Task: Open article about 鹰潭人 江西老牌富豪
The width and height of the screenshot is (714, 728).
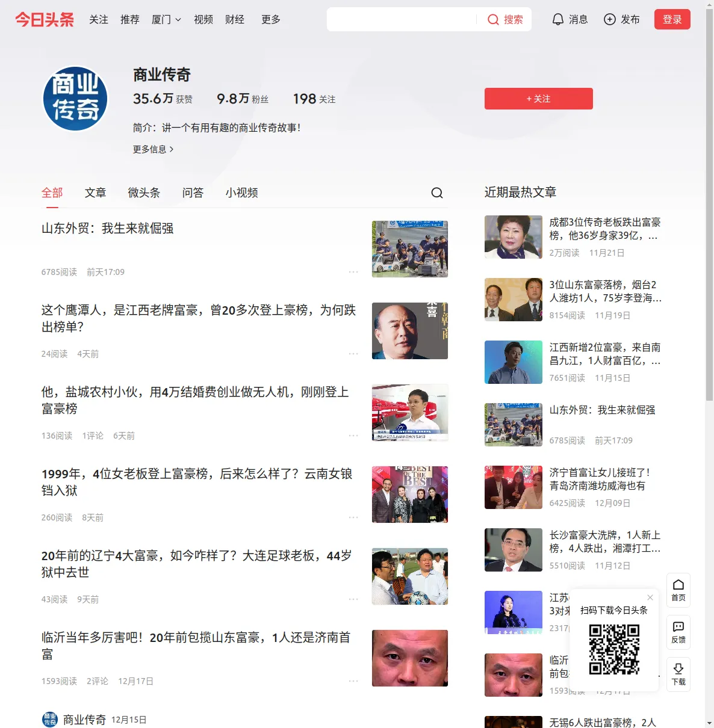Action: [x=199, y=319]
